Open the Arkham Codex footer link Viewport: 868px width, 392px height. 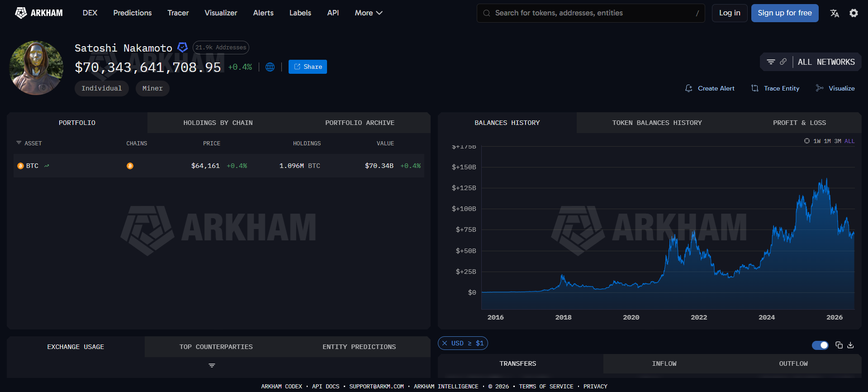[x=281, y=387]
